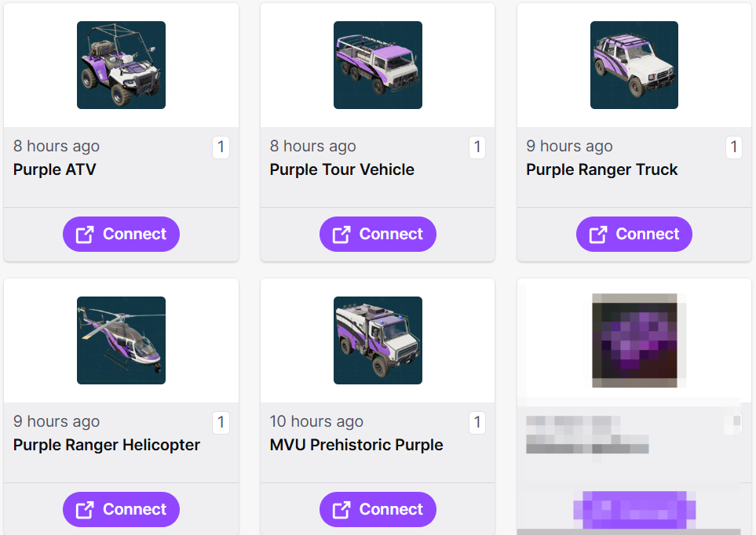The image size is (756, 535).
Task: Click the Purple Ranger Truck title
Action: pyautogui.click(x=602, y=169)
